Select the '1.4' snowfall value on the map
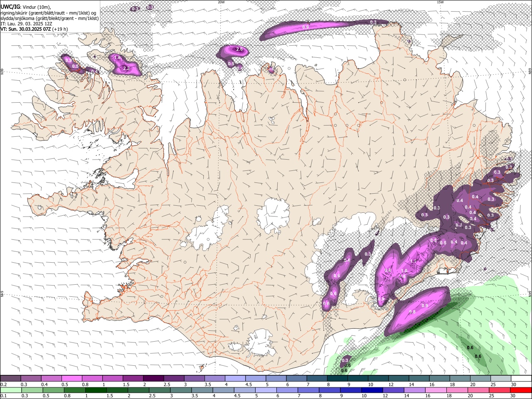532x399 pixels. point(413,261)
